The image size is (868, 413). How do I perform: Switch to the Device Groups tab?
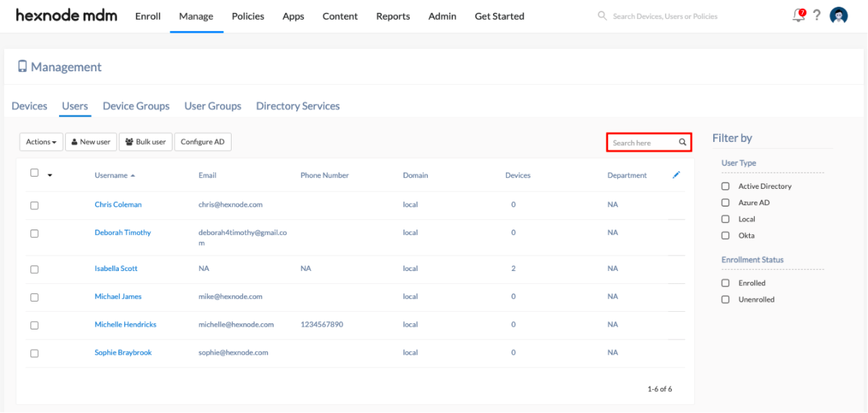[x=136, y=106]
